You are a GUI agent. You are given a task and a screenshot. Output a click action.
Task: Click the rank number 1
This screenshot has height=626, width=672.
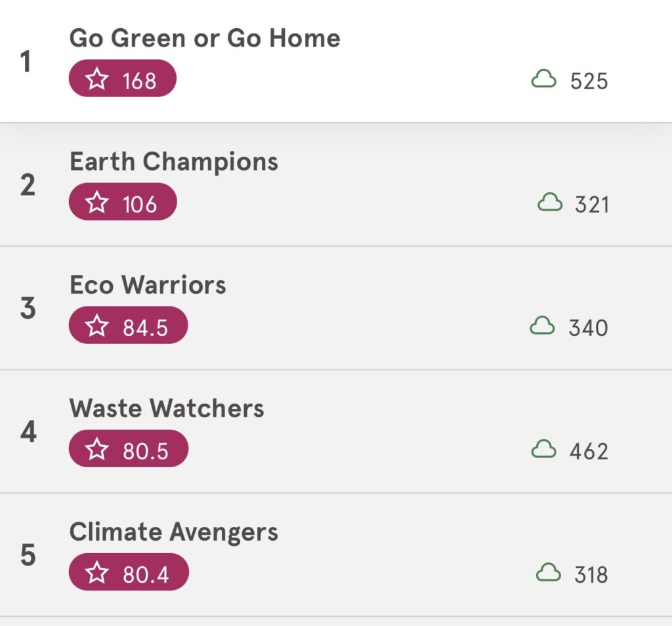coord(26,63)
